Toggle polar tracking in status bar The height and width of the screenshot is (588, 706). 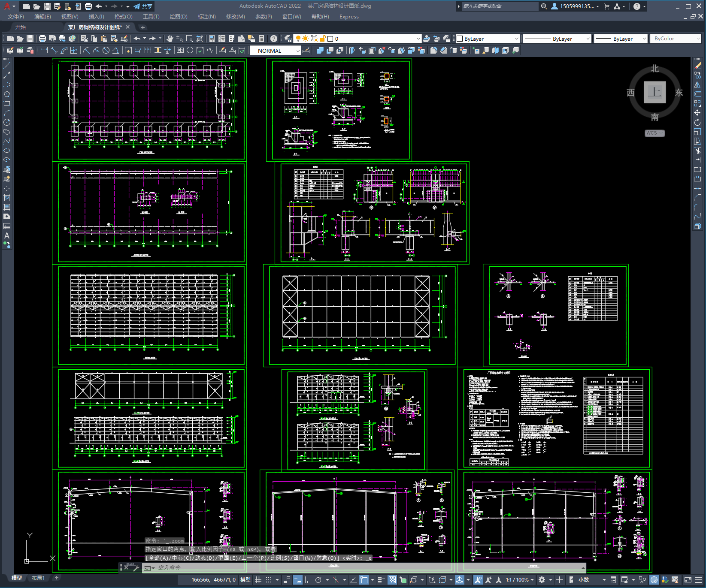click(x=318, y=580)
